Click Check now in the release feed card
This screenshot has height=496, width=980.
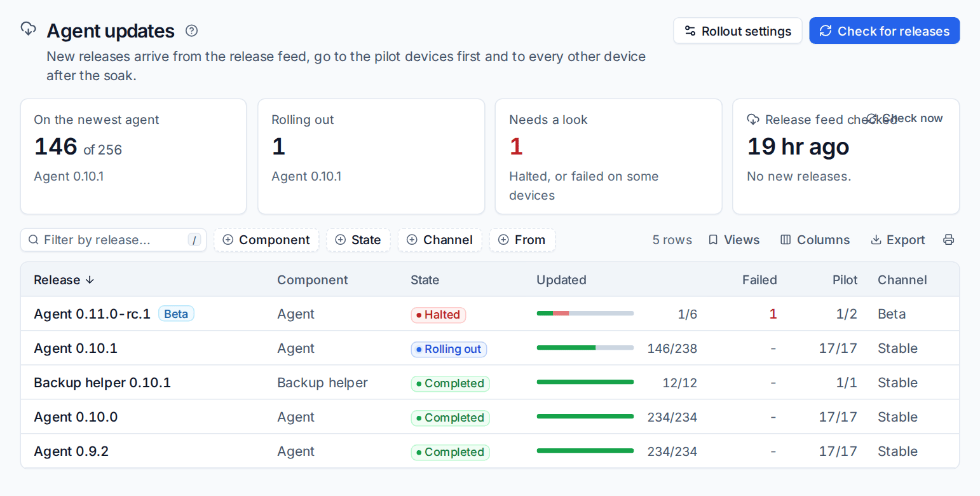pos(904,118)
